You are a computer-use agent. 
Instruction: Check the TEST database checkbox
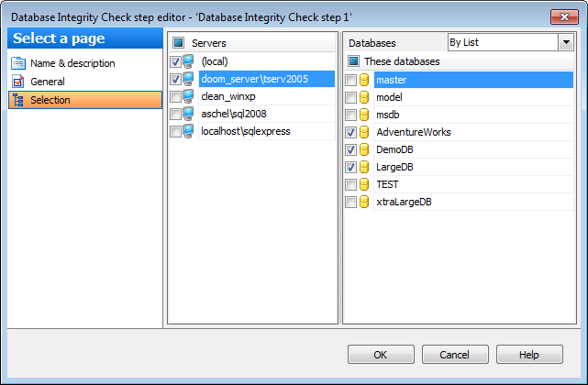[350, 184]
